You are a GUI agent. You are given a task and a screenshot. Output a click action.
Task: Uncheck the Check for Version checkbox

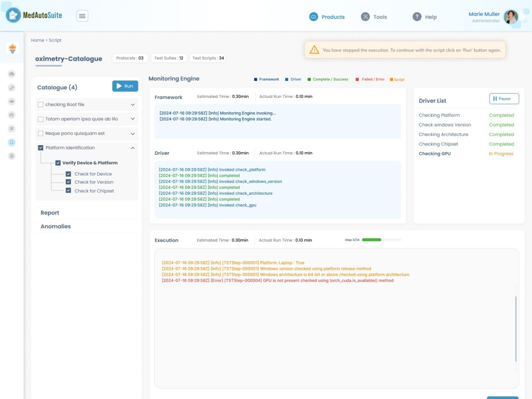(x=68, y=182)
